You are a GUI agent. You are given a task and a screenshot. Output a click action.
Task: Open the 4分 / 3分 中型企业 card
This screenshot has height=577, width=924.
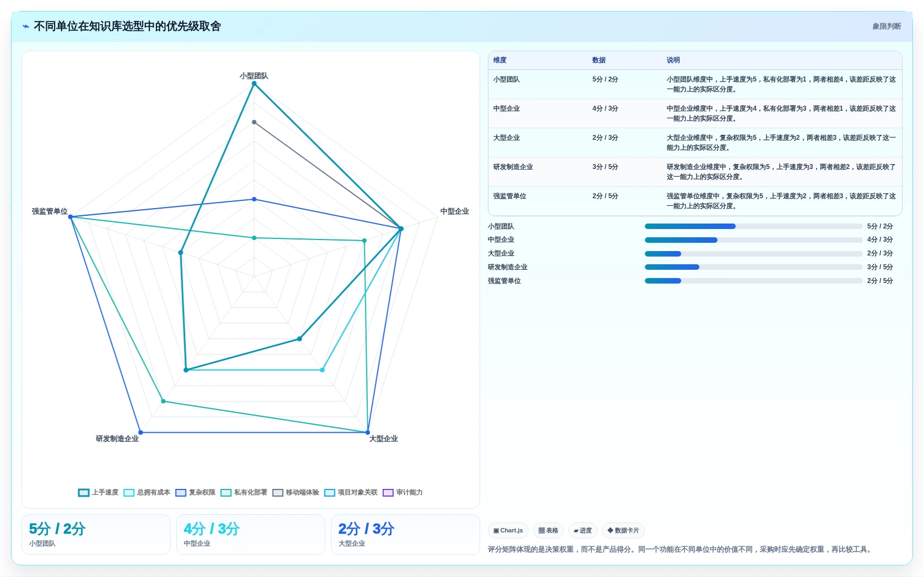click(251, 535)
